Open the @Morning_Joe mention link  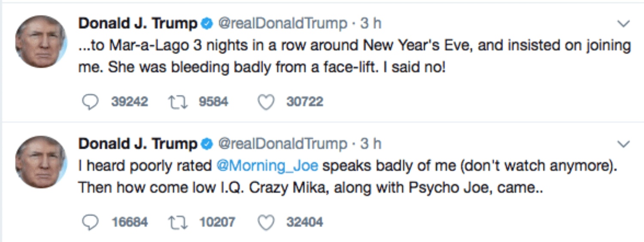(x=267, y=166)
